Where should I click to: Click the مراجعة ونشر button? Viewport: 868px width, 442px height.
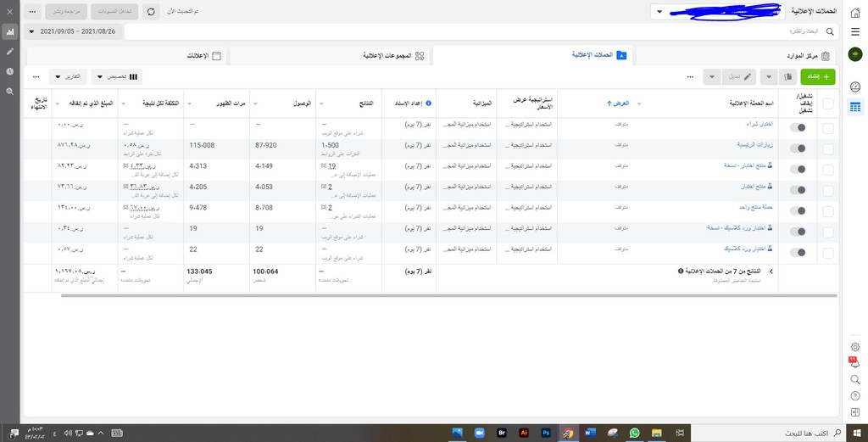[66, 11]
